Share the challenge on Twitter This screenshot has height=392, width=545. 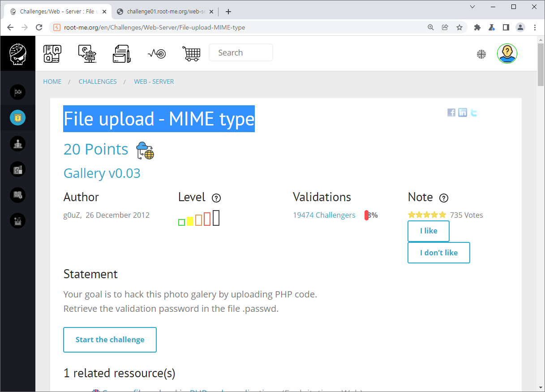tap(474, 112)
